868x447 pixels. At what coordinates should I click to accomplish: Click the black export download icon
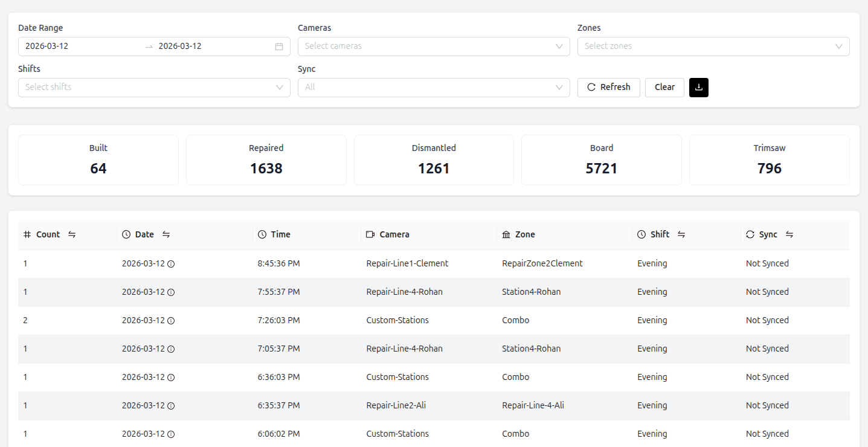point(699,87)
